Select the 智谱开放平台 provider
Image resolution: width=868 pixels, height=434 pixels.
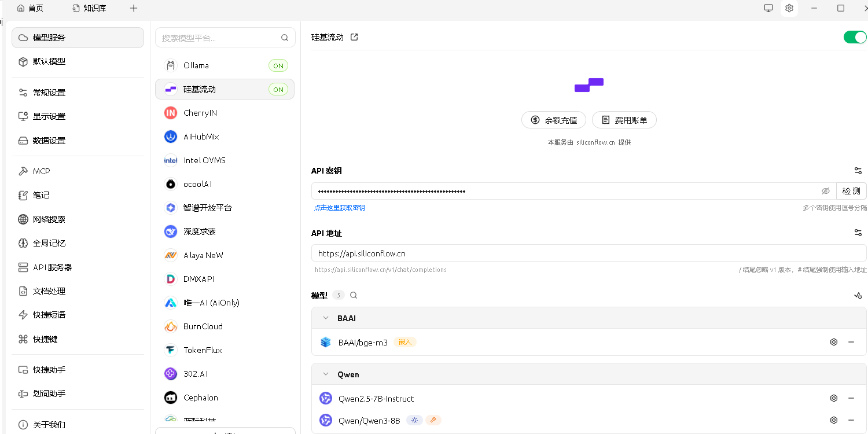[x=225, y=208]
